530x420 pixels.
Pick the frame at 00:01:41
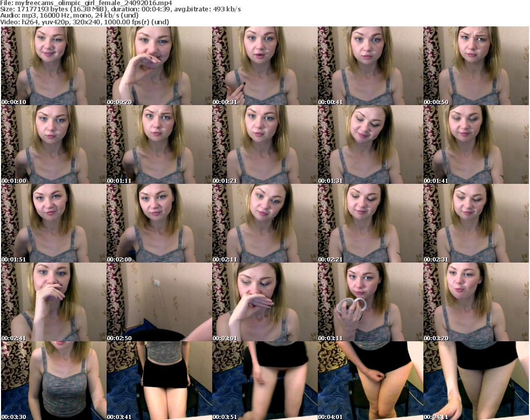coord(476,144)
